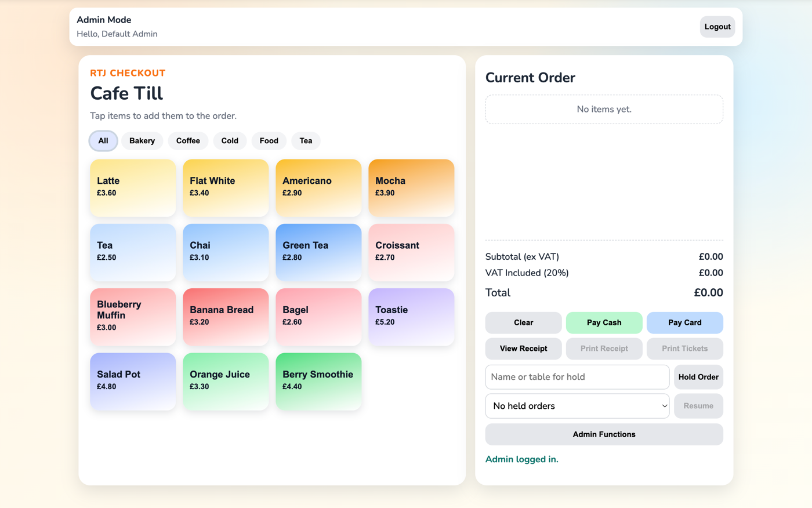Click the Resume button
This screenshot has height=508, width=812.
[x=698, y=406]
